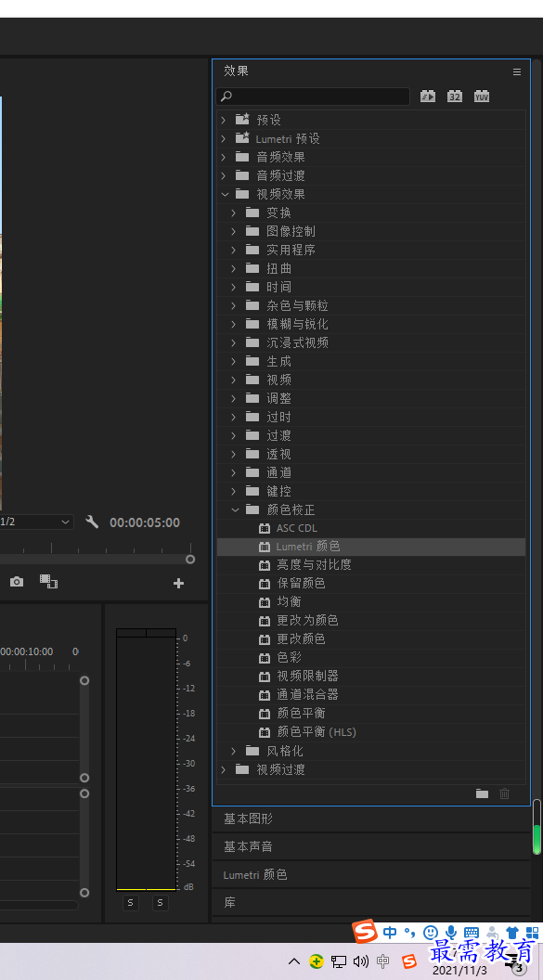Select the 颜色平衡 (HLS) effect

371,732
